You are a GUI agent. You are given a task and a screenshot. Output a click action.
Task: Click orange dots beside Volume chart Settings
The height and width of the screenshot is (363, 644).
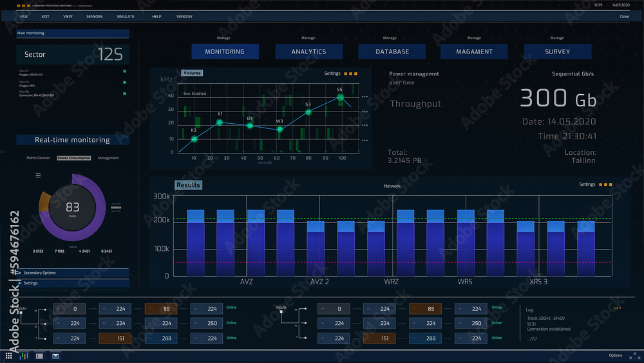tap(351, 74)
